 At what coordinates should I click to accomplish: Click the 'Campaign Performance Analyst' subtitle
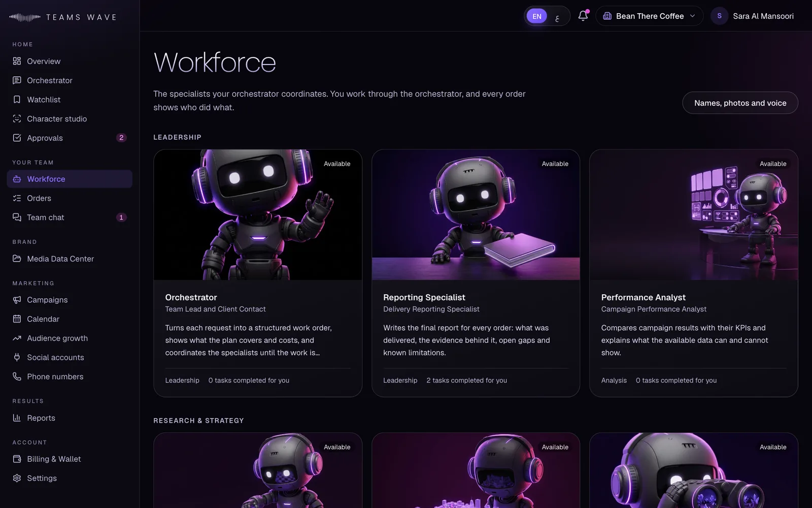[654, 309]
